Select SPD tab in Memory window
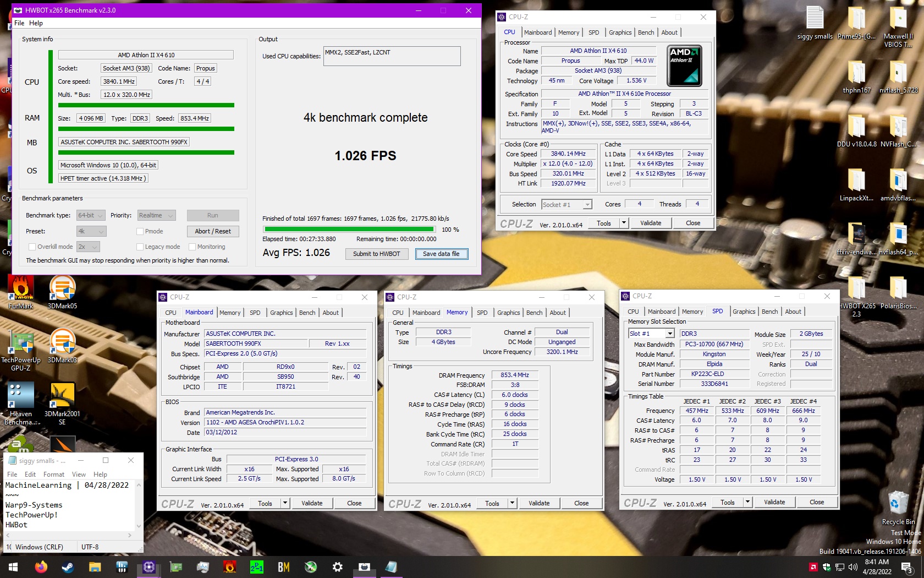The image size is (924, 578). pos(482,313)
